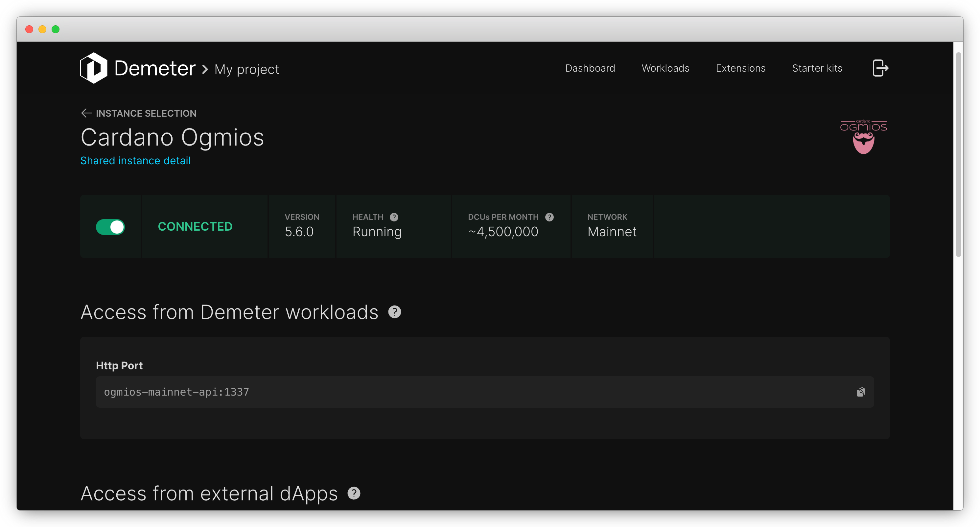Click the Running health value
Image resolution: width=980 pixels, height=527 pixels.
(x=377, y=232)
